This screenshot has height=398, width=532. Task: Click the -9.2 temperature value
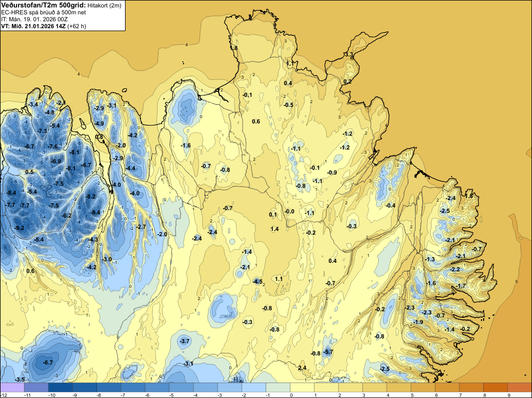click(20, 228)
